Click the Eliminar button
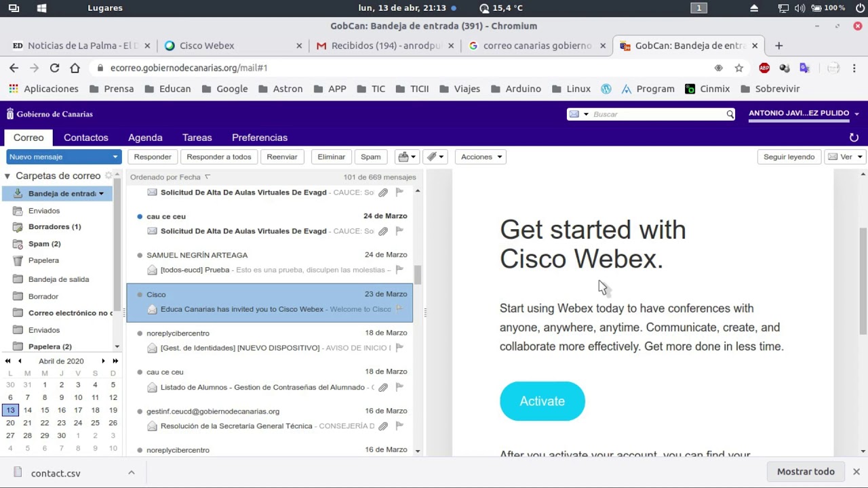Viewport: 868px width, 488px height. tap(332, 157)
